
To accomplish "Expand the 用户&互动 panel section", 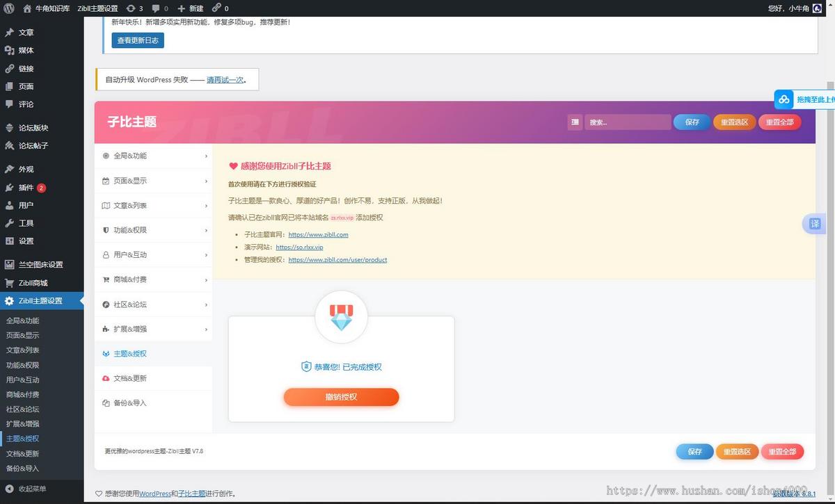I will pyautogui.click(x=153, y=255).
